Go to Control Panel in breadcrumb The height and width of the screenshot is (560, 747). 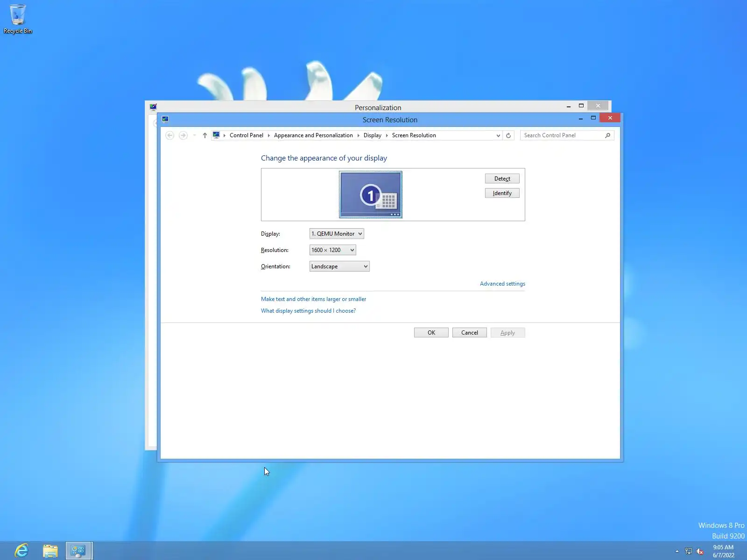pos(247,135)
